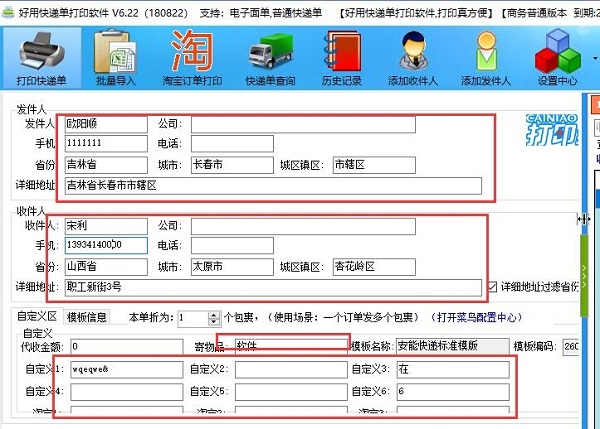Click the app icon in title bar
Screen dimensions: 600x429
[x=8, y=13]
